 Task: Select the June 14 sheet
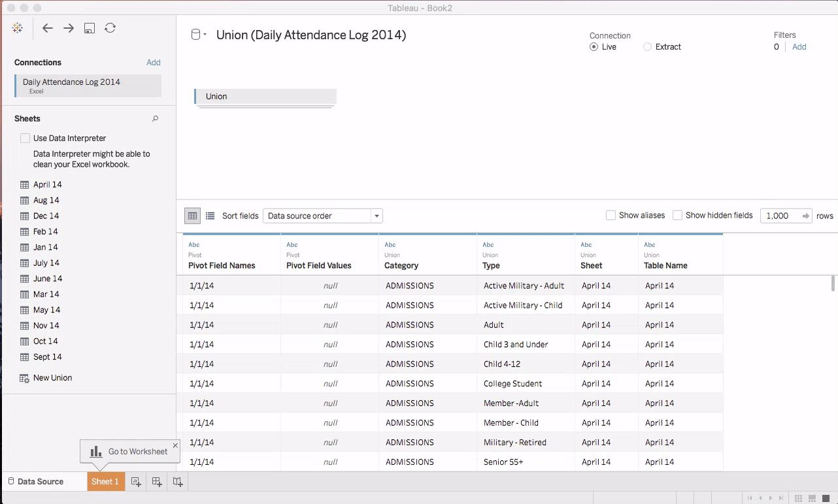tap(47, 279)
